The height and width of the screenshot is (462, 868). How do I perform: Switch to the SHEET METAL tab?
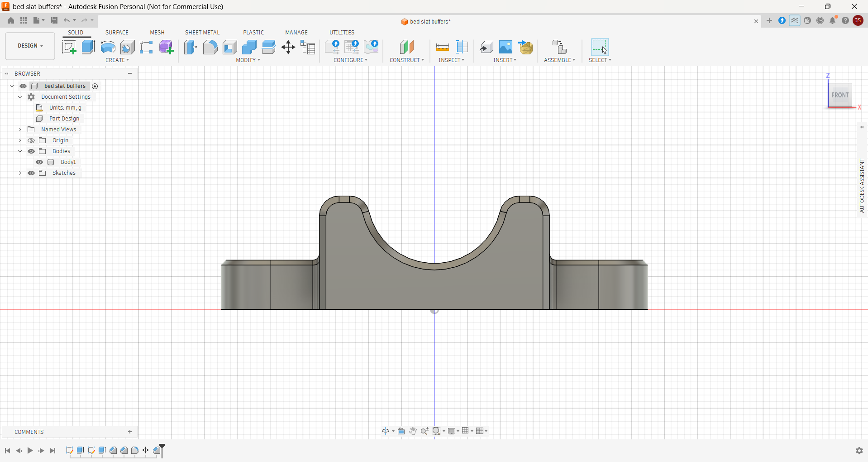click(202, 33)
